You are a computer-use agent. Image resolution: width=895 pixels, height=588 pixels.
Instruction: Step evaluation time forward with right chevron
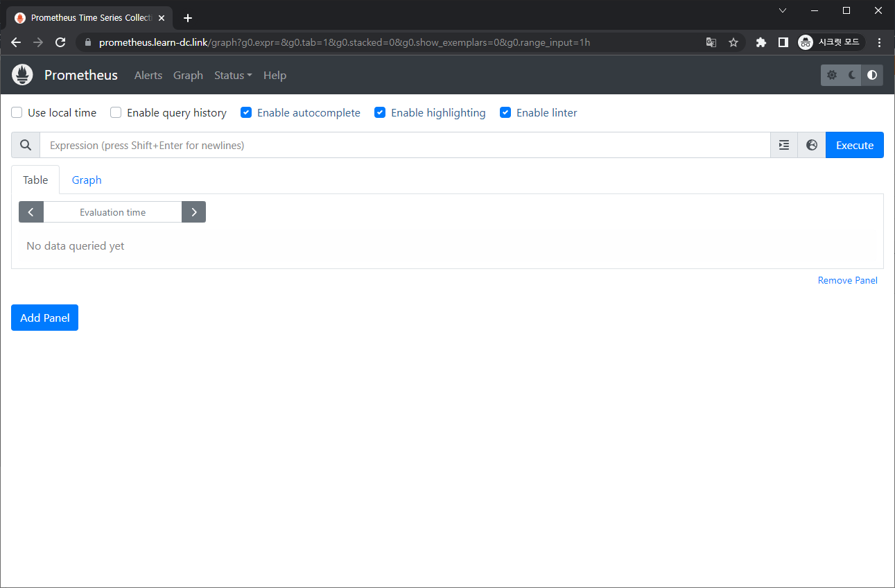(193, 212)
